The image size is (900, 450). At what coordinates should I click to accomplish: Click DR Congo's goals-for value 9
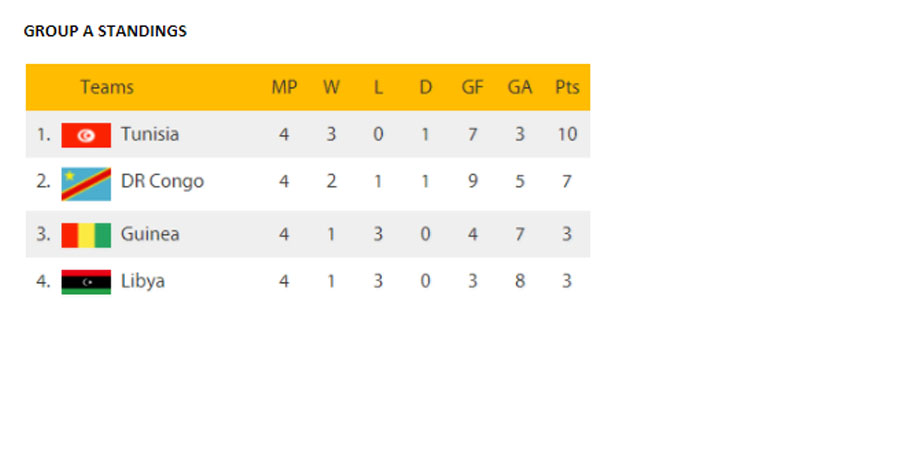click(x=472, y=182)
